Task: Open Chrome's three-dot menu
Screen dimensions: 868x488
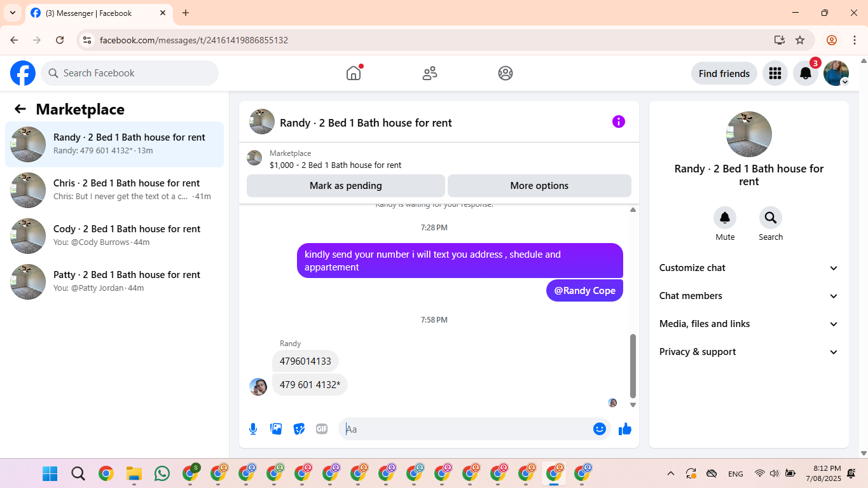Action: [855, 40]
